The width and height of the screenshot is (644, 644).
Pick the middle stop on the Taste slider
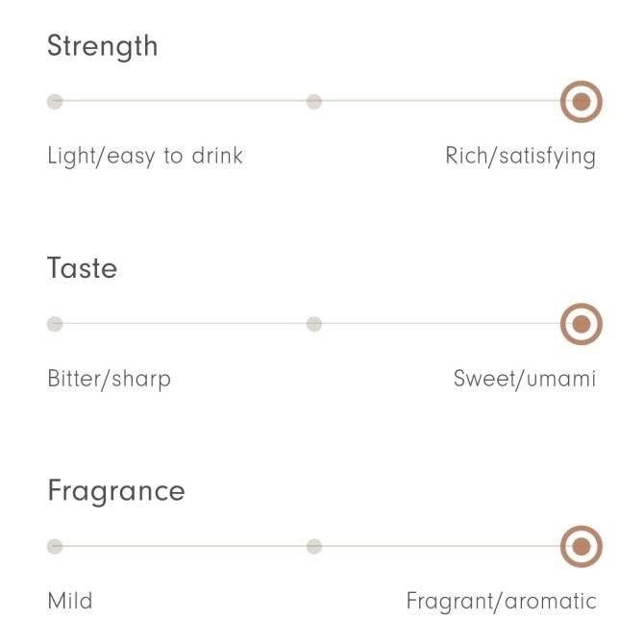pyautogui.click(x=313, y=324)
